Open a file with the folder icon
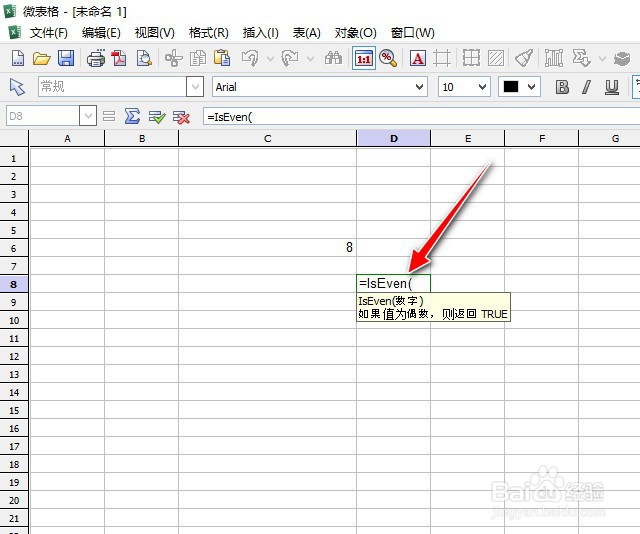The image size is (640, 534). click(41, 58)
